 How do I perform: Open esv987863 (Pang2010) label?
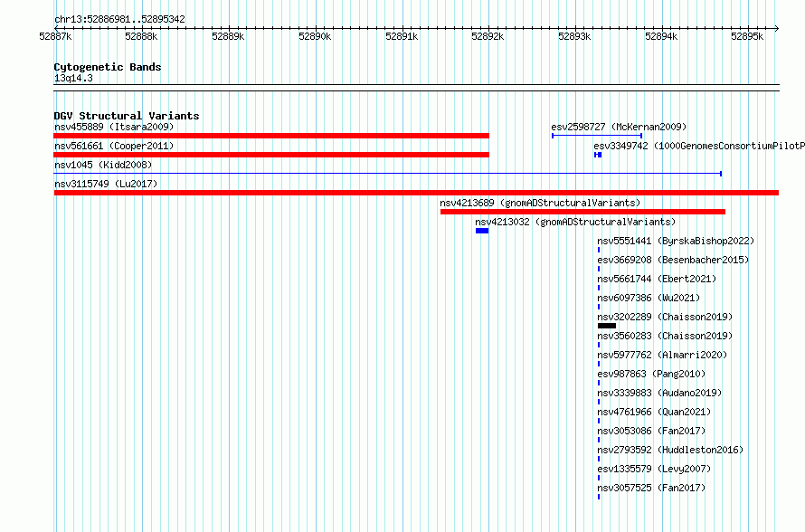(651, 374)
